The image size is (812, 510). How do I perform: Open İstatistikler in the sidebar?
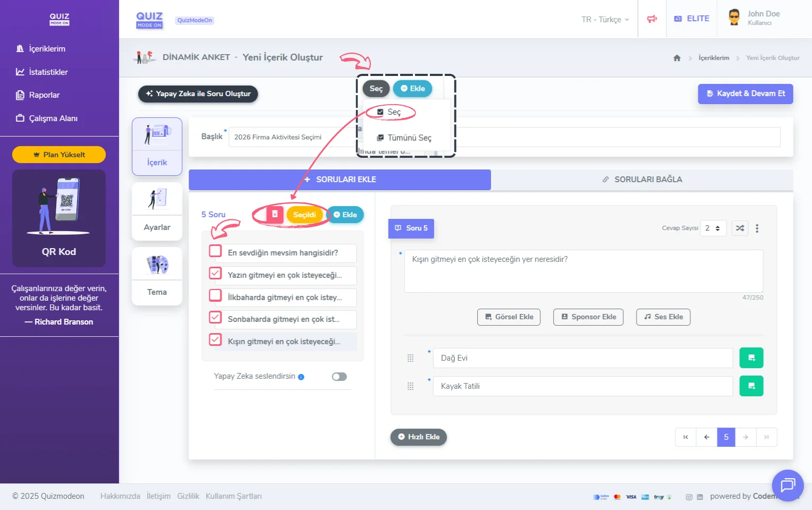(48, 72)
